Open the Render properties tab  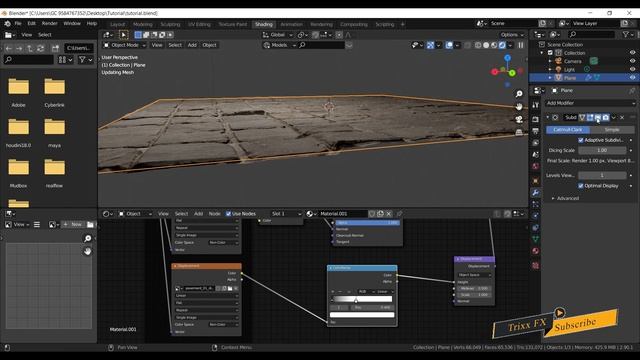click(x=536, y=119)
